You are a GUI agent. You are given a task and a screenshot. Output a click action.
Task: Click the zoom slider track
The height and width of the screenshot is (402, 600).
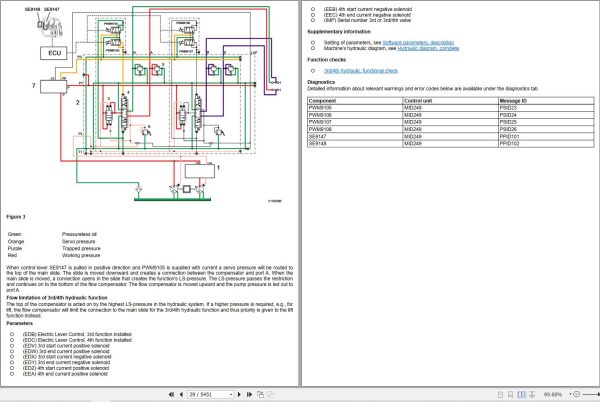(x=591, y=394)
